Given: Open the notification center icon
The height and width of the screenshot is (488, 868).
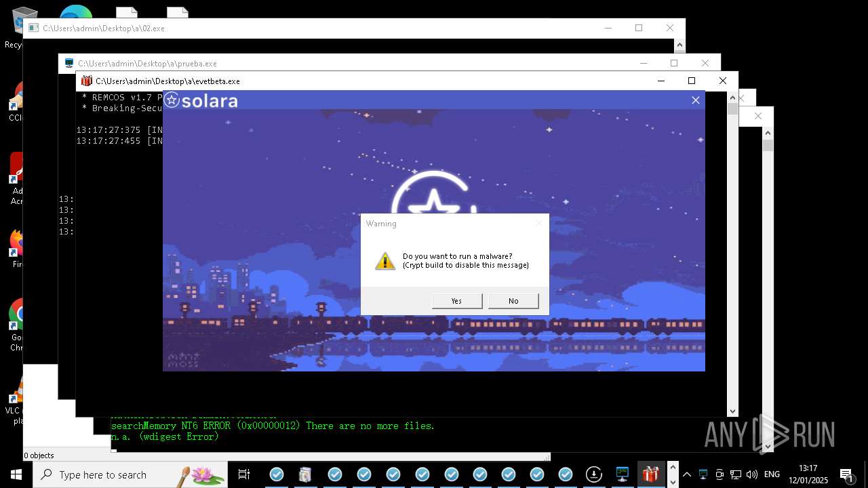Looking at the screenshot, I should [846, 474].
